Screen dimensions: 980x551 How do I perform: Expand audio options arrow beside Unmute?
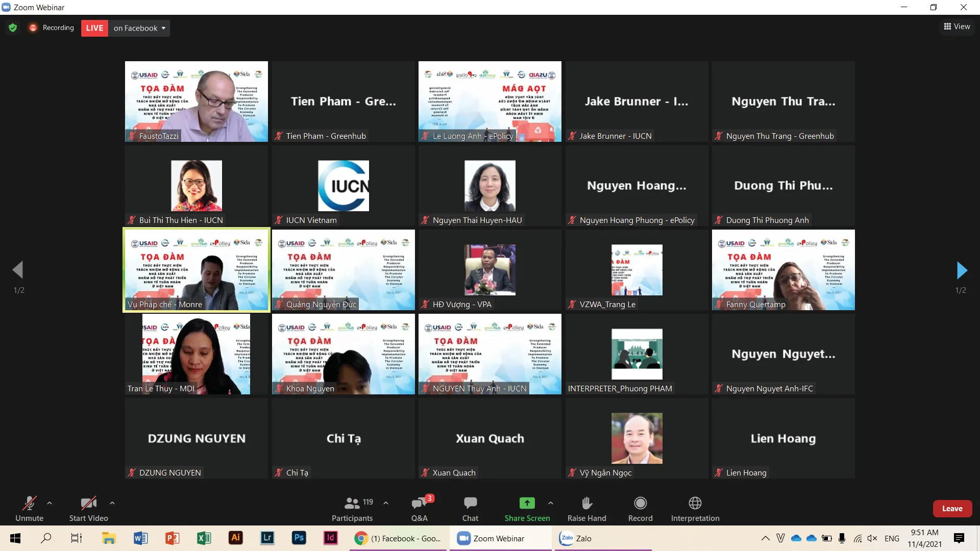pyautogui.click(x=50, y=503)
